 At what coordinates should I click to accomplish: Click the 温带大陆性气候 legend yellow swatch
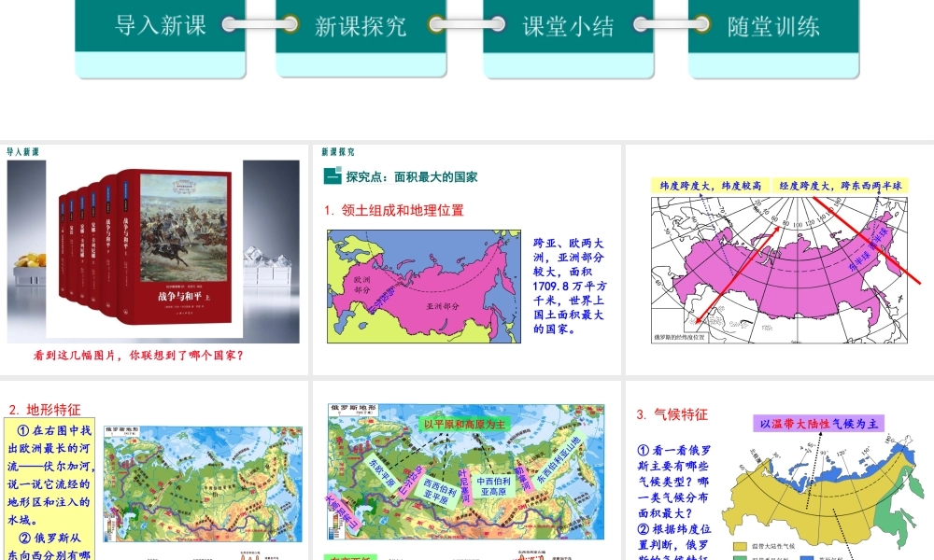(740, 546)
